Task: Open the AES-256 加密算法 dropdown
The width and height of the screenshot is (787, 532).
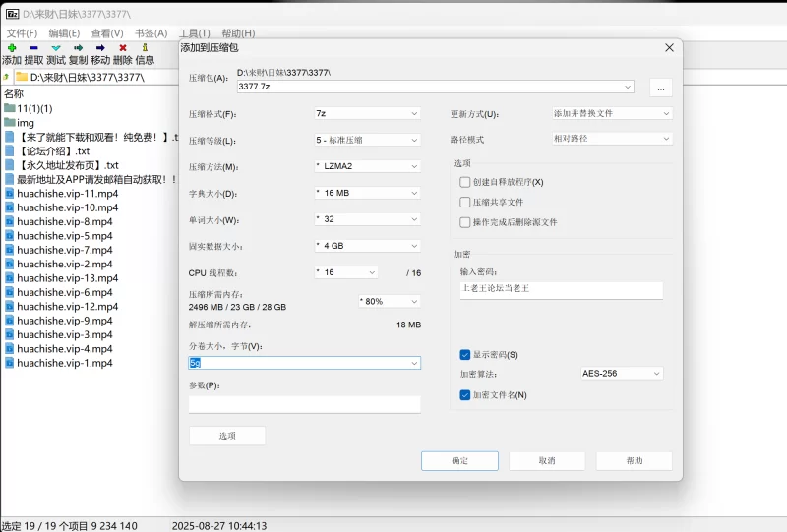Action: (622, 374)
